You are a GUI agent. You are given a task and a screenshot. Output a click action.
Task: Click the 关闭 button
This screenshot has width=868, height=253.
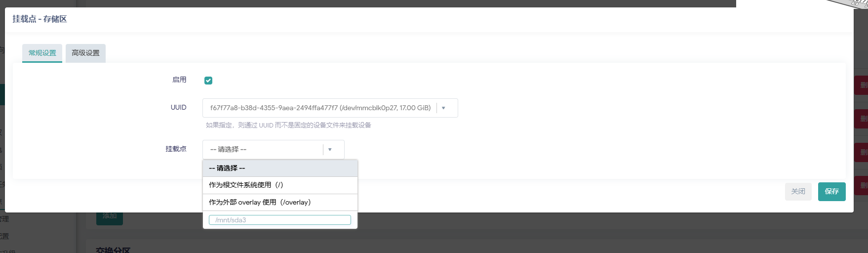(x=798, y=191)
